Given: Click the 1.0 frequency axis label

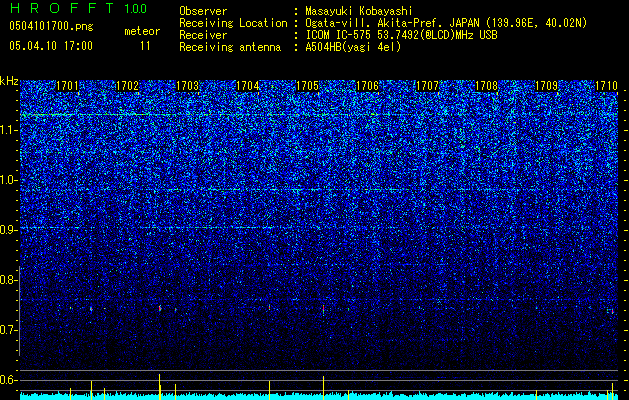Looking at the screenshot, I should [x=9, y=180].
